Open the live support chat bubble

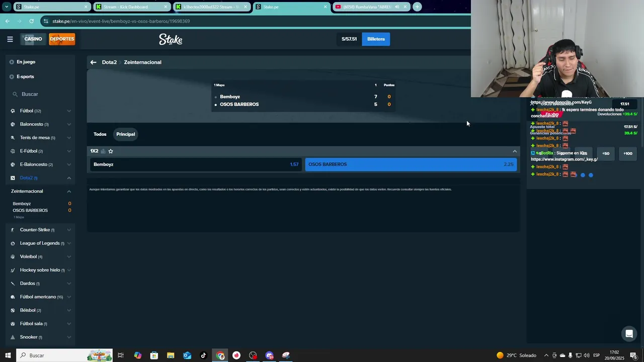629,333
